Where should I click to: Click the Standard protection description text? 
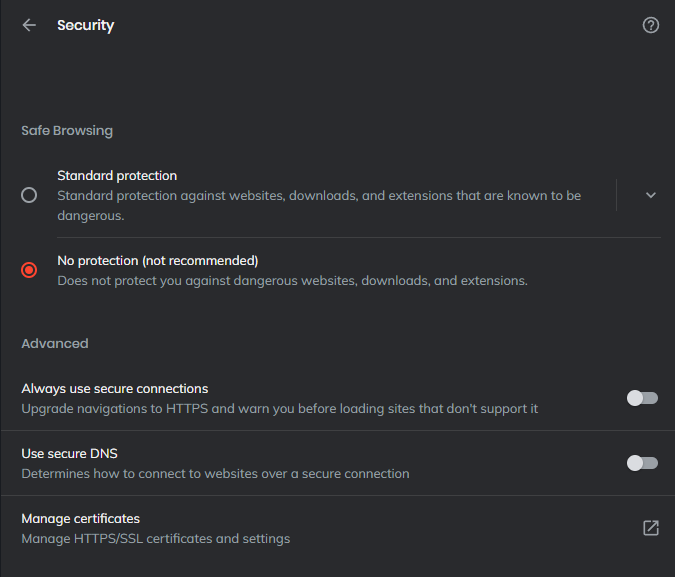tap(319, 205)
